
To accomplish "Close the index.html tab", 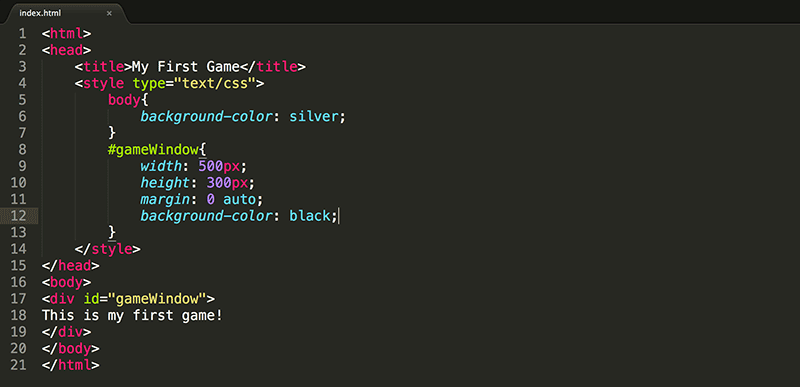I will click(109, 13).
